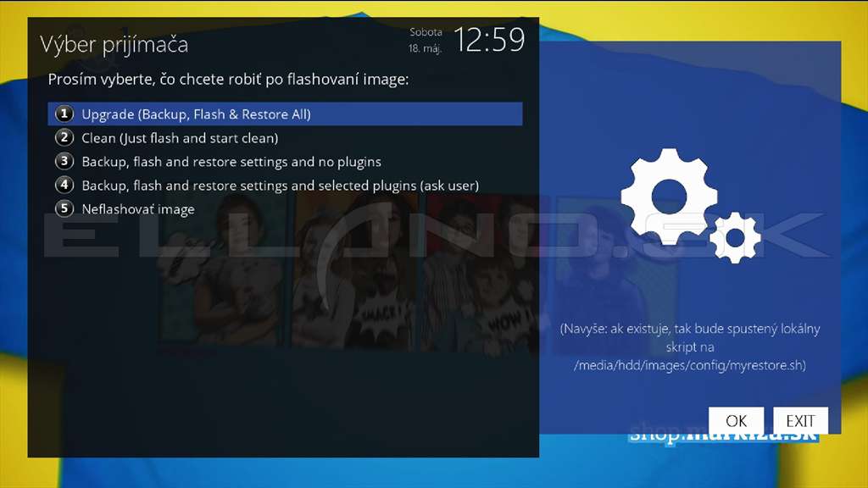The image size is (868, 488).
Task: Click the number 1 circle icon
Action: 64,114
